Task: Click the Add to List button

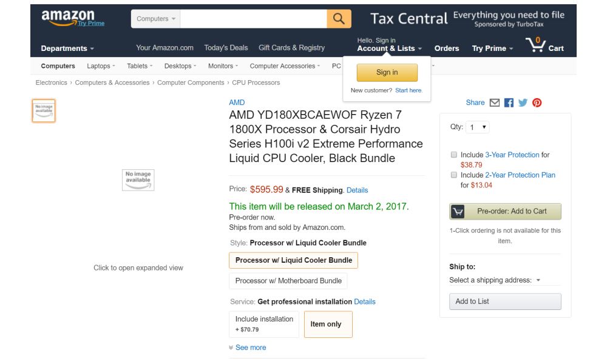Action: pos(505,301)
